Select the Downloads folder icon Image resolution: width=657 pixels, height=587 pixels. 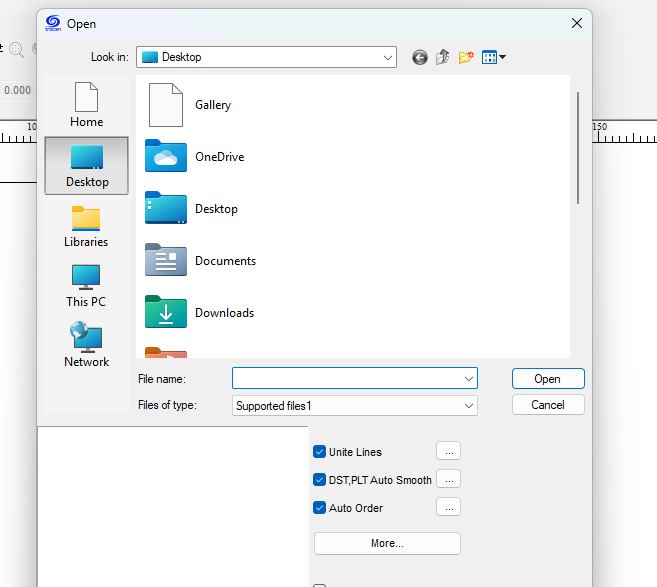(x=166, y=312)
